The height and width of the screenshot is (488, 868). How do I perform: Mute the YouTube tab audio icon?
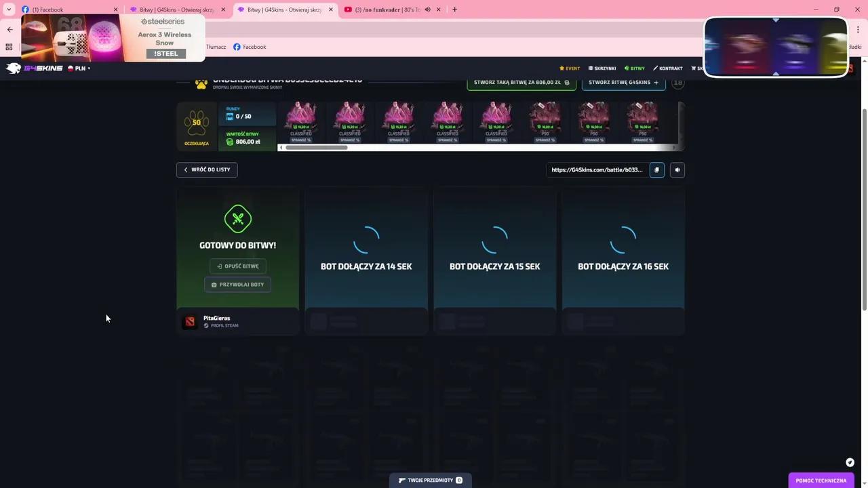tap(427, 9)
